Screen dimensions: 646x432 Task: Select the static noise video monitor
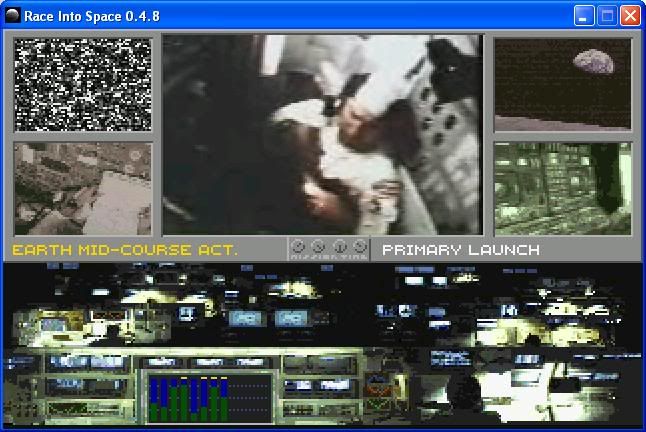83,85
